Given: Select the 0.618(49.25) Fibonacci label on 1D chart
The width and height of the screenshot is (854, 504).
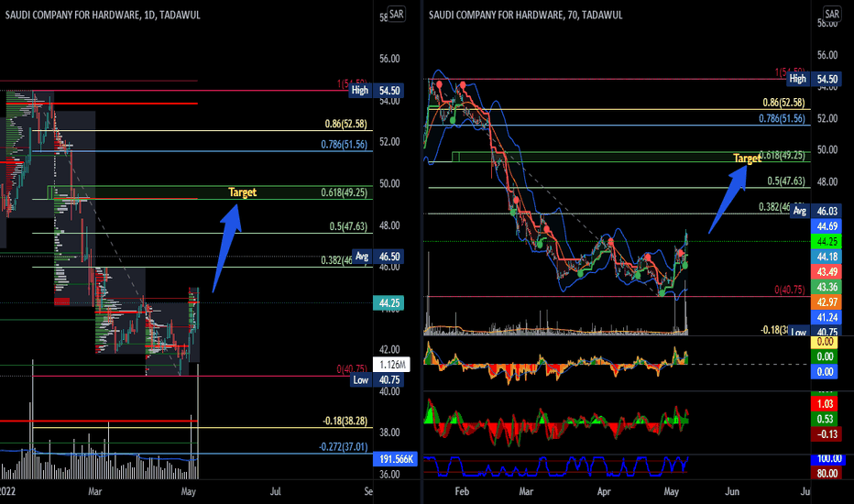Looking at the screenshot, I should coord(344,192).
